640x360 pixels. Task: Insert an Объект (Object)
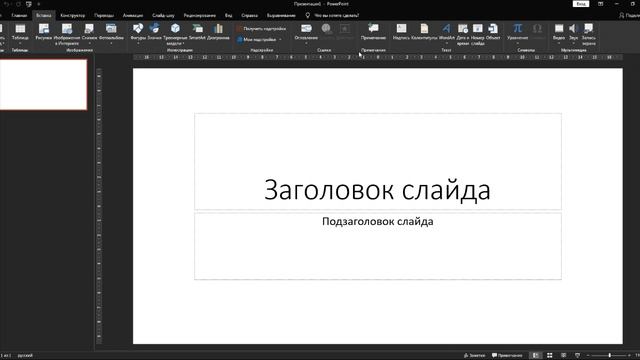pos(493,32)
